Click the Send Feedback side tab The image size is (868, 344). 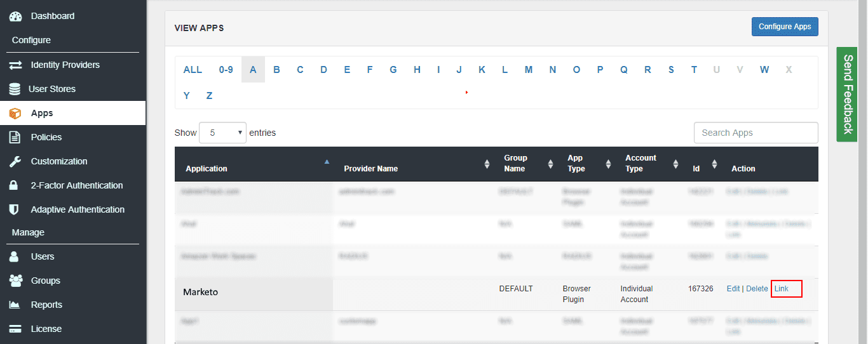[847, 94]
